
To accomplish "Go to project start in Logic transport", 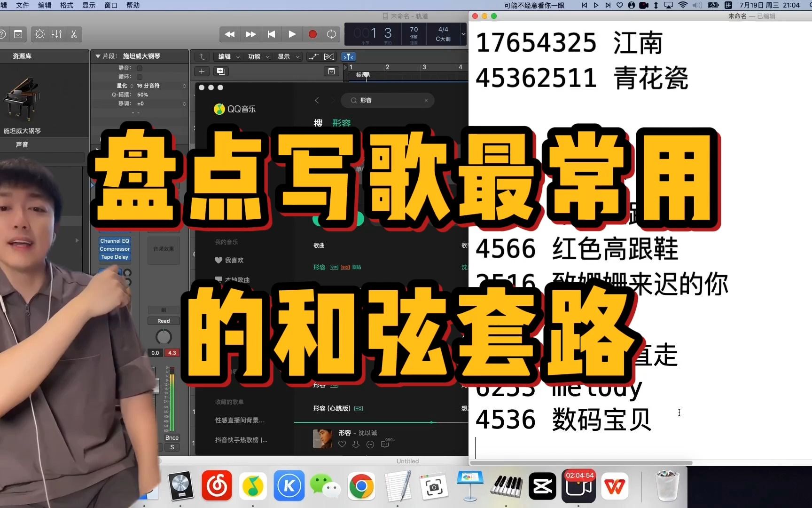I will click(x=271, y=34).
